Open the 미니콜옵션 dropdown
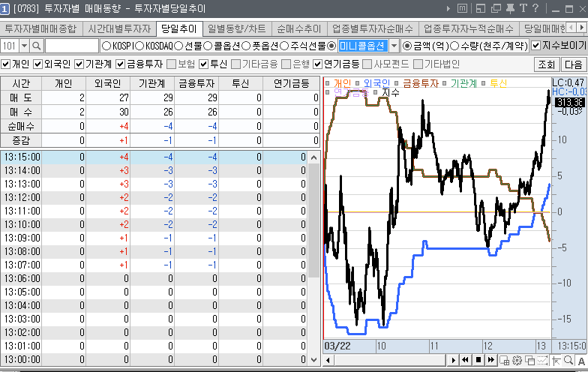The image size is (588, 372). pyautogui.click(x=394, y=46)
